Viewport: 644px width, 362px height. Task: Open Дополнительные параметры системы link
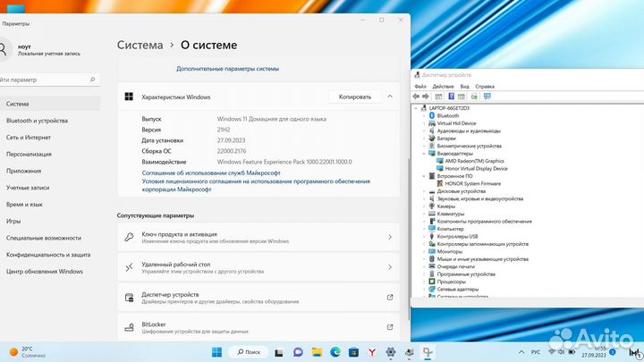tap(227, 69)
